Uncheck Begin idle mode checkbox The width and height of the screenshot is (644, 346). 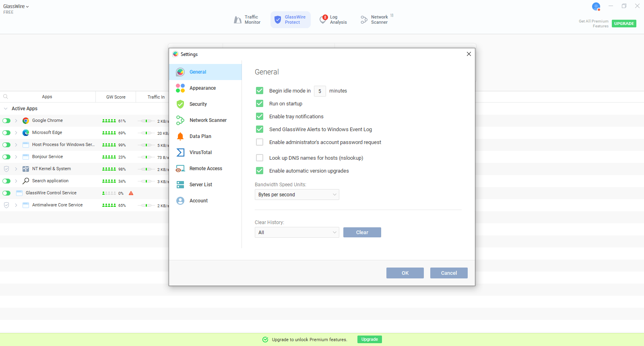[260, 91]
